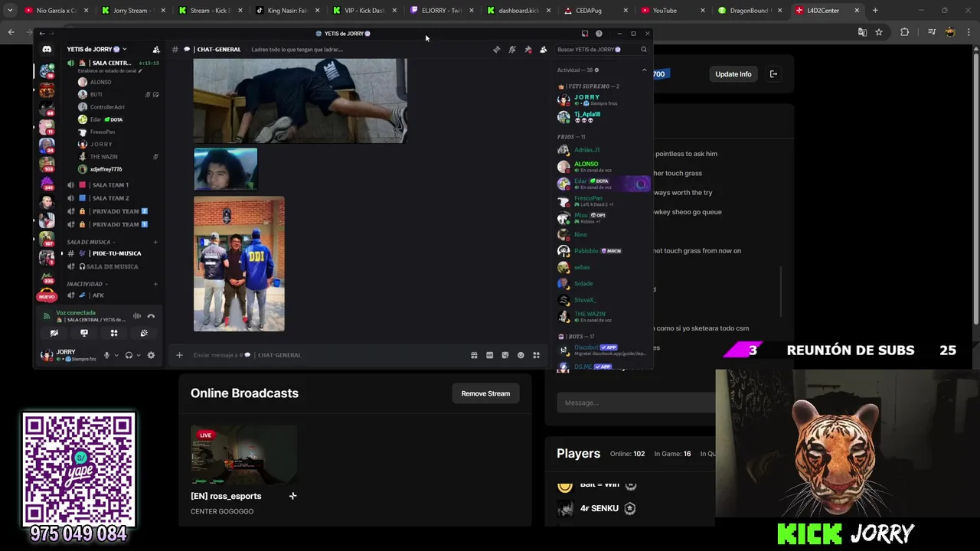
Task: Open browser extensions puzzle icon
Action: point(905,32)
